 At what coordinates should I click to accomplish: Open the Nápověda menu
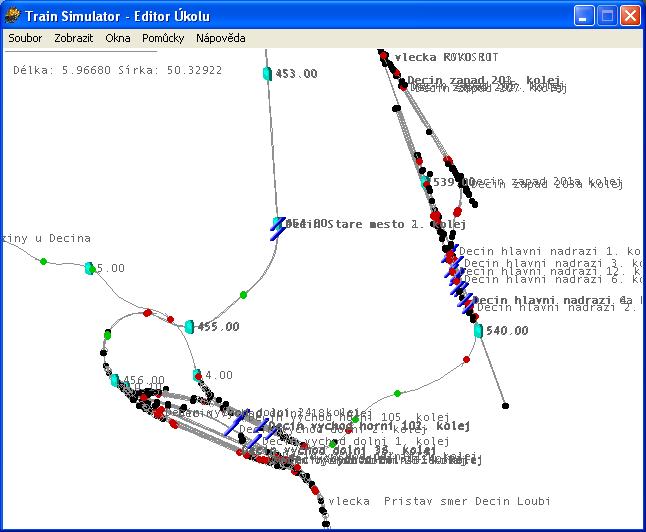[x=221, y=38]
